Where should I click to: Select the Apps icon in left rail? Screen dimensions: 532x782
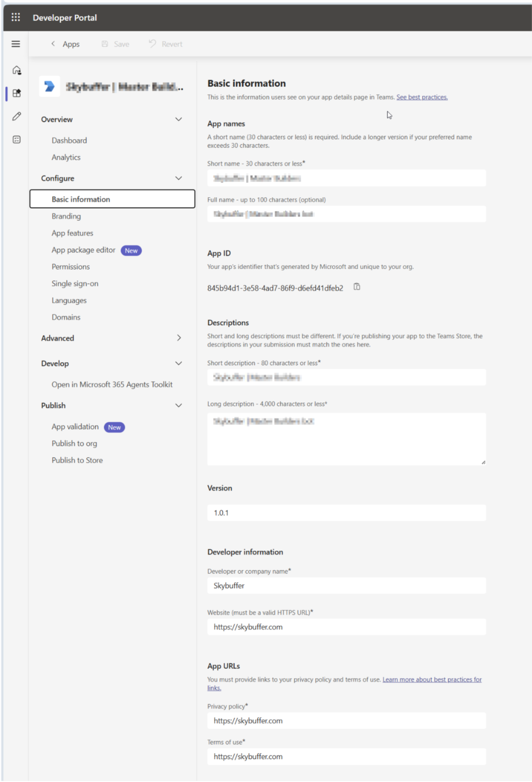click(16, 93)
